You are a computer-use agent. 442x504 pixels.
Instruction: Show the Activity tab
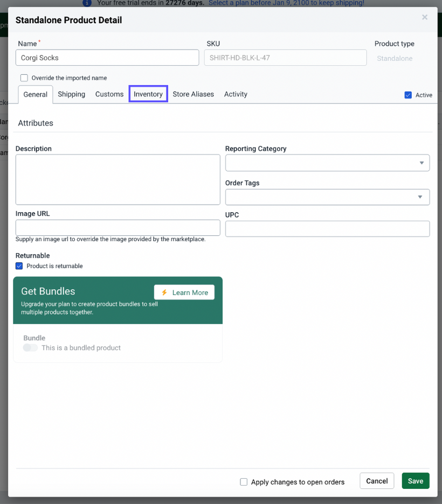236,94
